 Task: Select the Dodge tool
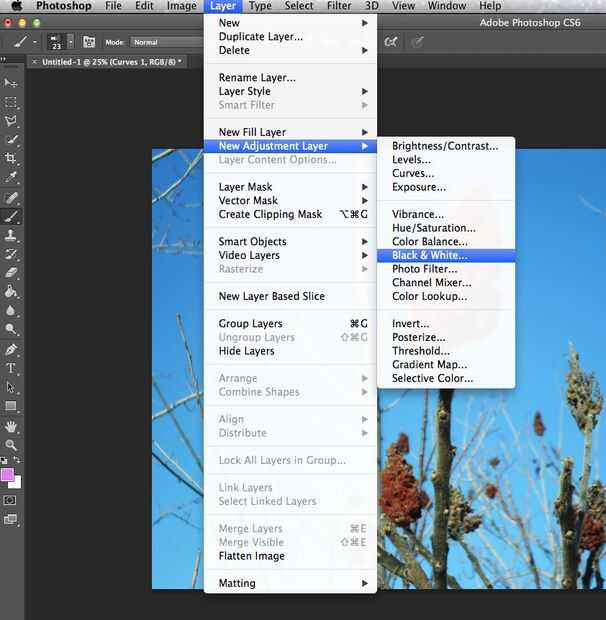point(10,329)
